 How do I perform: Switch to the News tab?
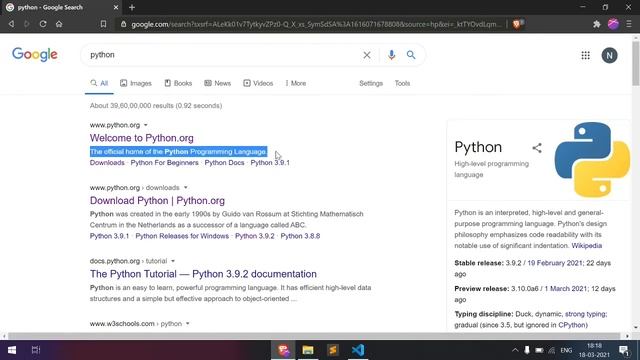coord(218,83)
